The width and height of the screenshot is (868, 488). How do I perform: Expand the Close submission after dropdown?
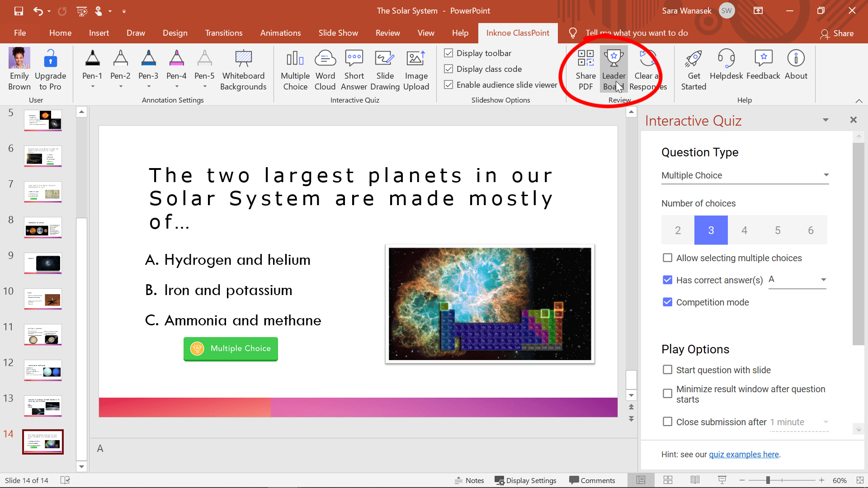coord(825,422)
